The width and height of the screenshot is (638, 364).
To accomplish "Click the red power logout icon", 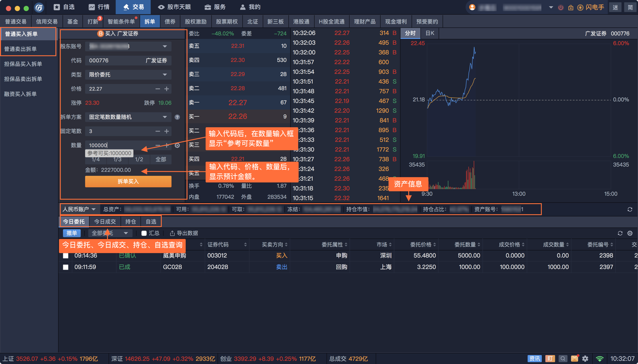I will click(561, 8).
